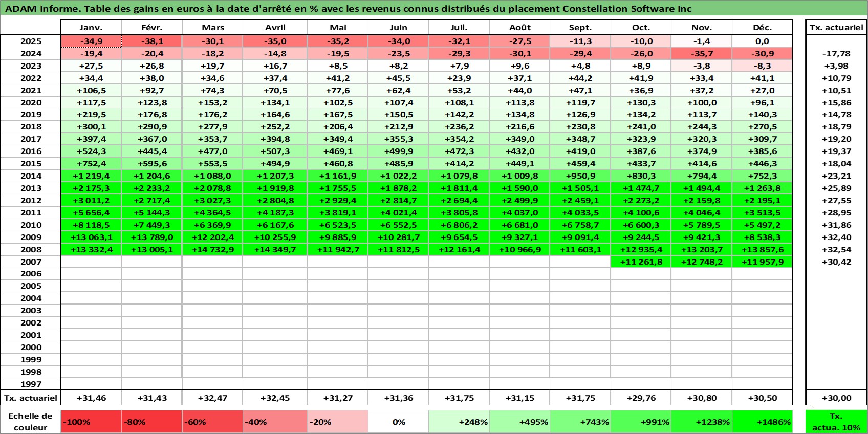This screenshot has height=434, width=868.
Task: Click cell '+153,2' in 2020 row
Action: pos(212,103)
